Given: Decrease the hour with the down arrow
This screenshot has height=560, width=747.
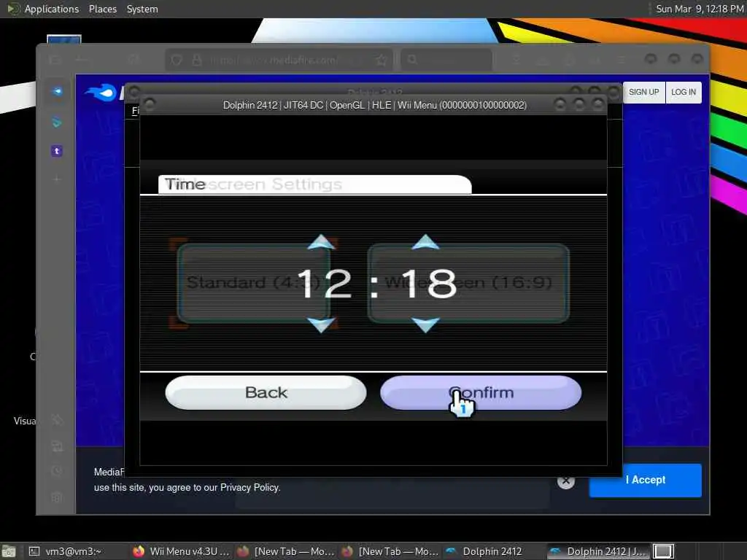Looking at the screenshot, I should 322,324.
